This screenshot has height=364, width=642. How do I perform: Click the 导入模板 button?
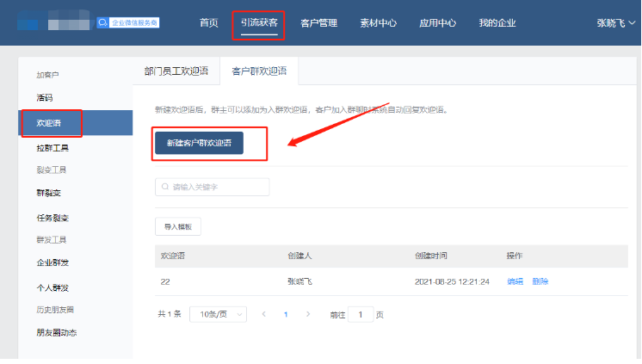(178, 227)
